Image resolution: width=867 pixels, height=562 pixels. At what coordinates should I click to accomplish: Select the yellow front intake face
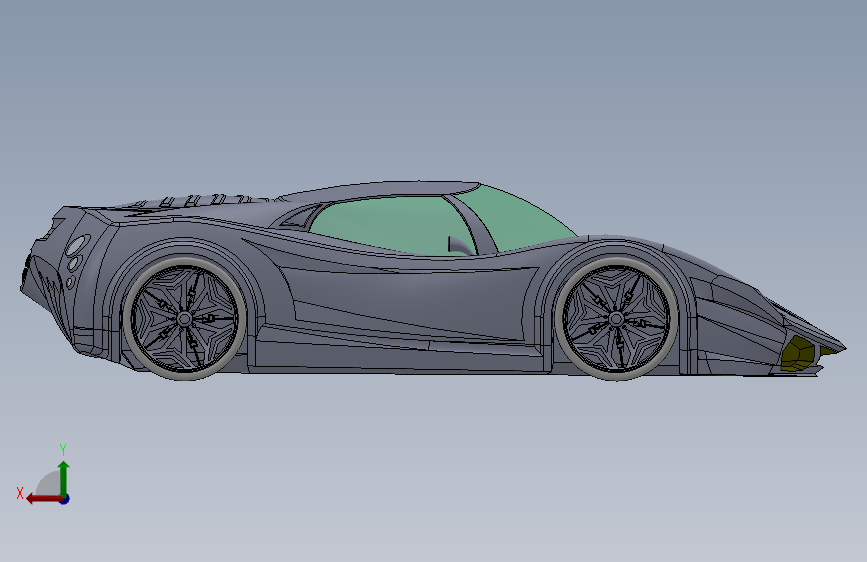click(x=798, y=353)
